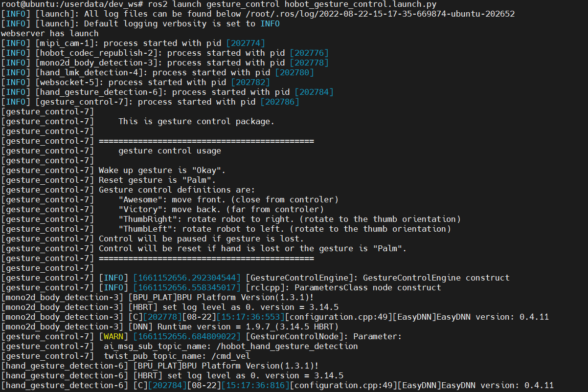Click the hobot_codec_republish-2 pid 202776

(x=309, y=53)
